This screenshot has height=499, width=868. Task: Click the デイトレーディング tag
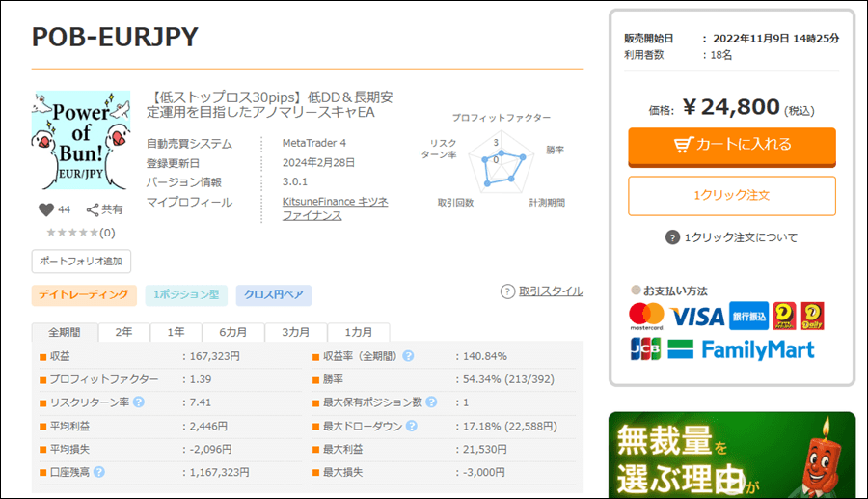pos(81,294)
